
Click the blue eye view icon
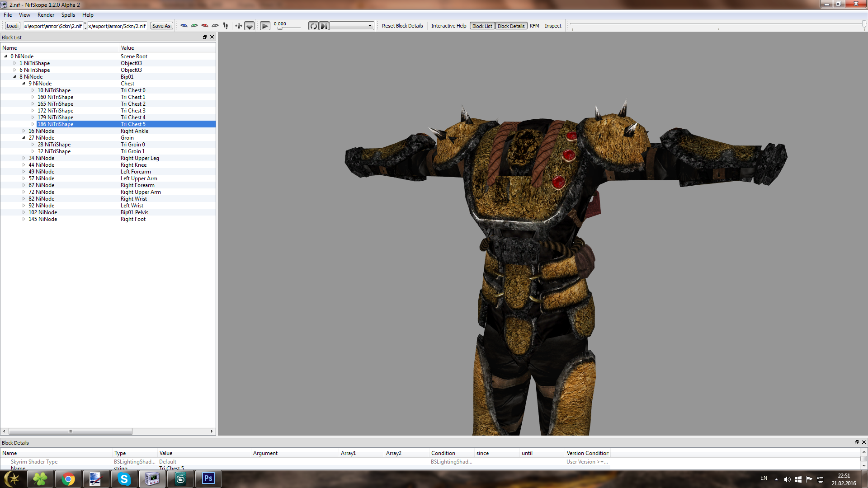point(184,26)
